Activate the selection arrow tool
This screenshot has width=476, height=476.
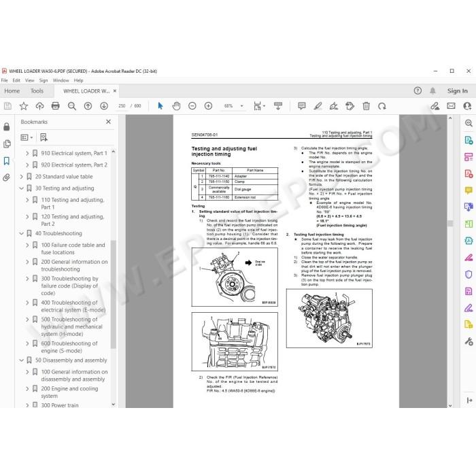160,106
